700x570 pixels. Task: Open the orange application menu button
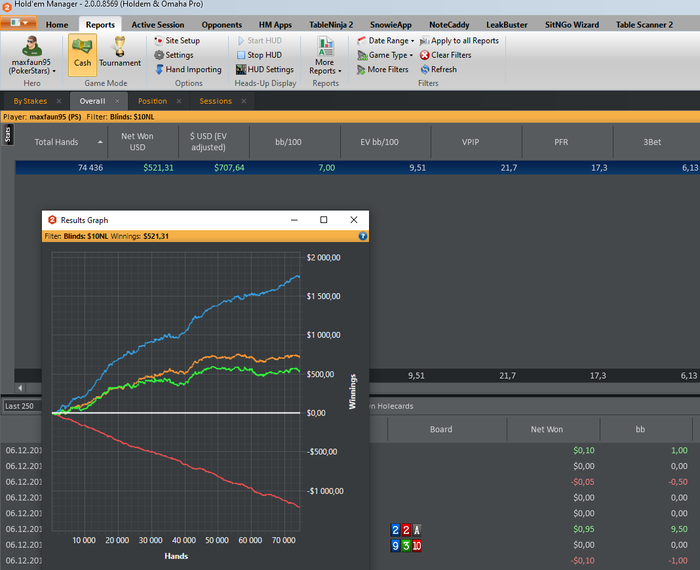point(18,23)
